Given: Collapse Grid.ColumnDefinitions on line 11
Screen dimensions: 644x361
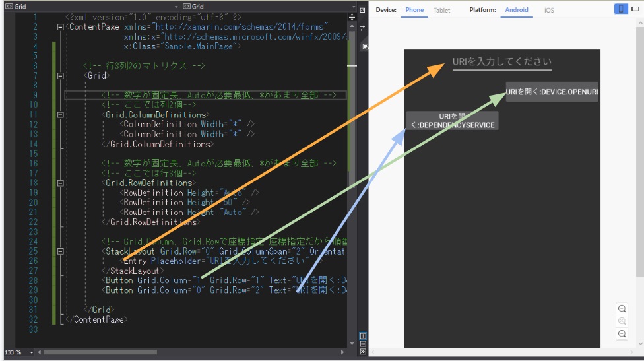Looking at the screenshot, I should (61, 115).
